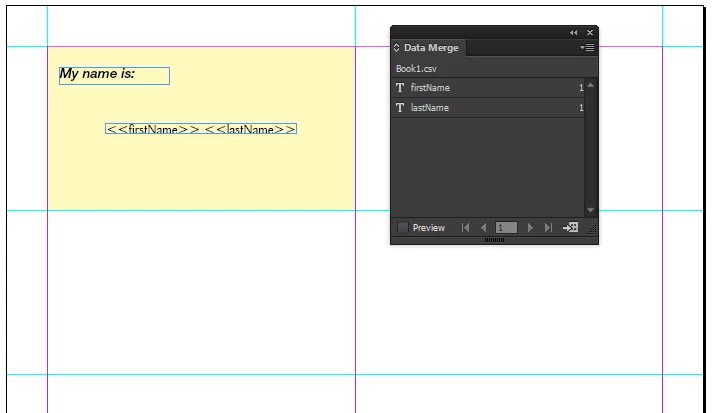Viewport: 712px width, 413px height.
Task: Click the page count next to firstName
Action: click(x=581, y=88)
